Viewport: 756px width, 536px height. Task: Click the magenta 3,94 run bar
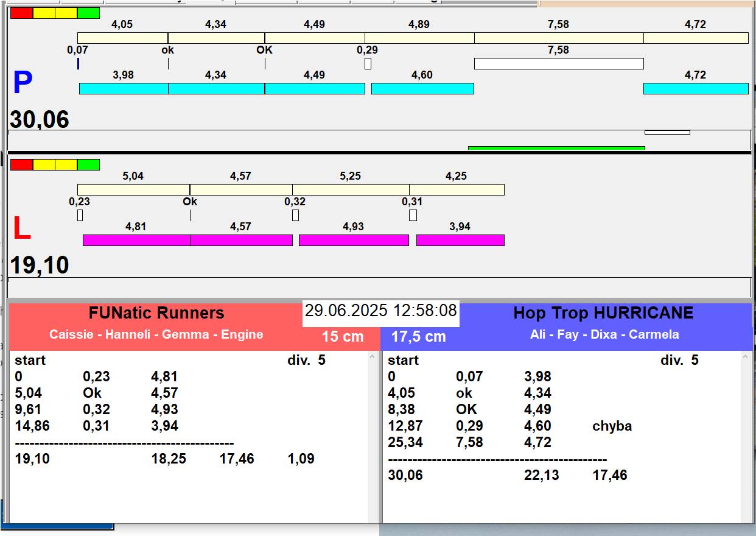point(460,240)
